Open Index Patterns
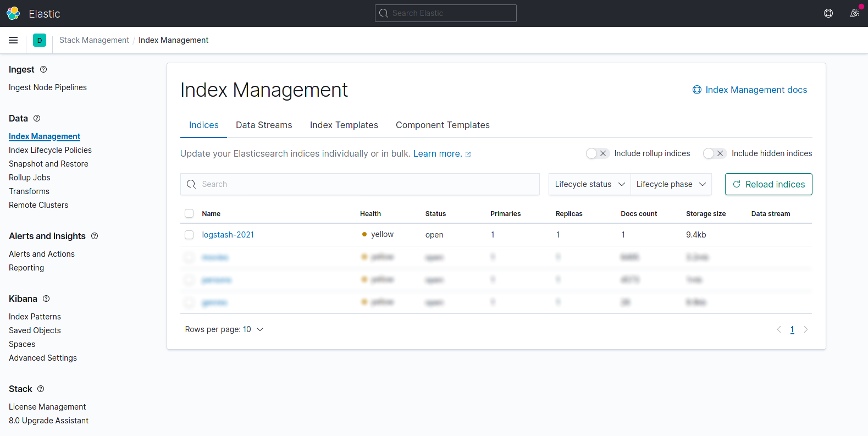Viewport: 868px width, 436px height. (35, 317)
